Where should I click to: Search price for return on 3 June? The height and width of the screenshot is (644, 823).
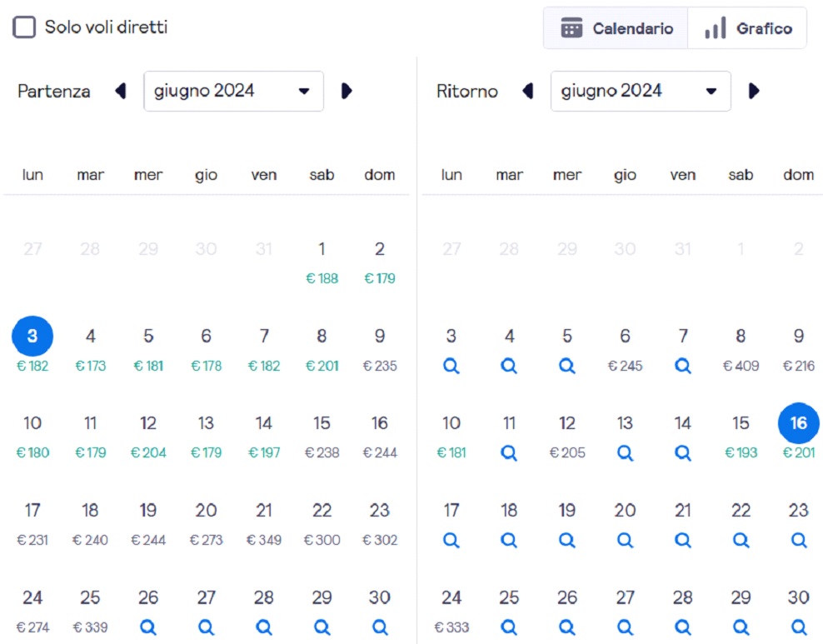(x=451, y=366)
